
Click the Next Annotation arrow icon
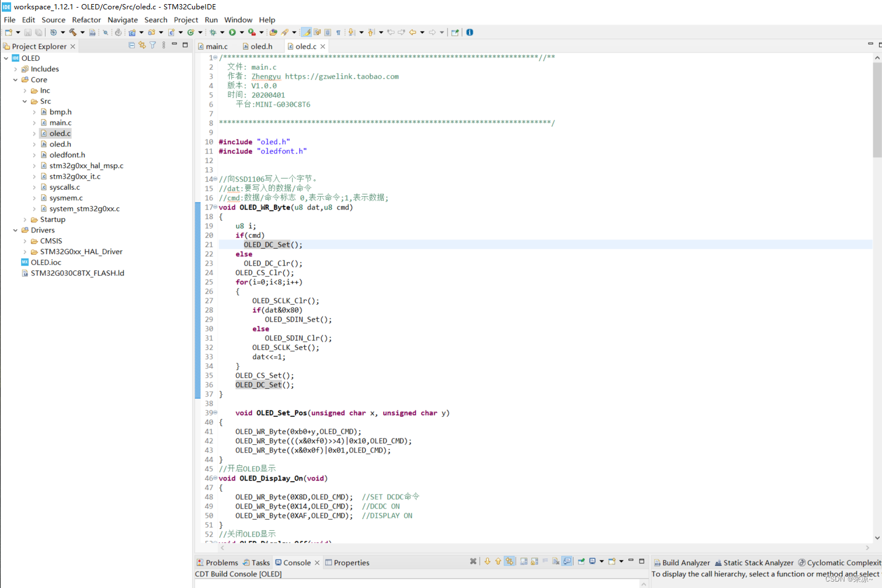click(x=351, y=32)
